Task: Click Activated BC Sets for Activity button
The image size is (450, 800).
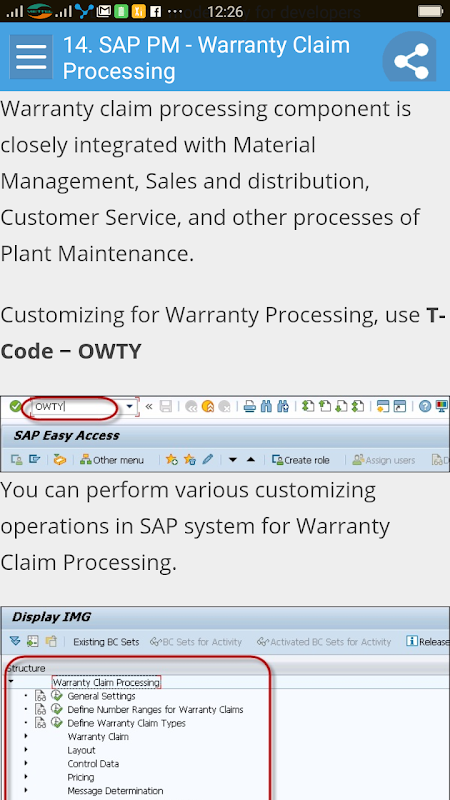Action: [x=324, y=642]
